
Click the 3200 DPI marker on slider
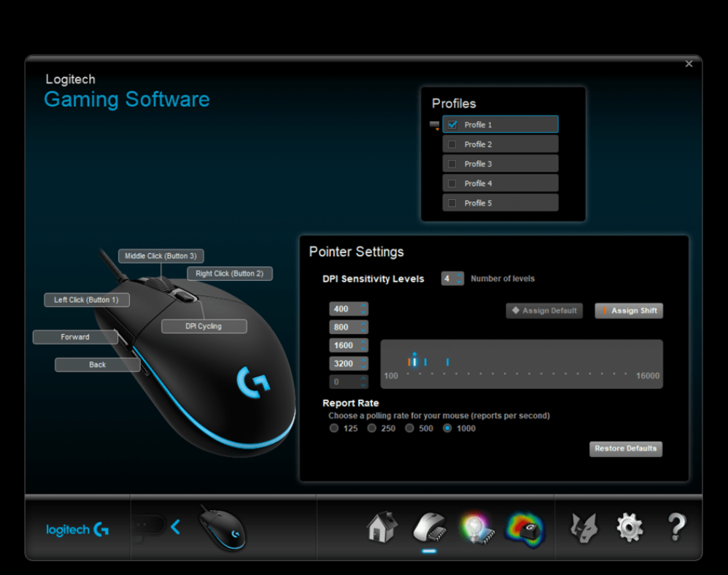pyautogui.click(x=448, y=362)
